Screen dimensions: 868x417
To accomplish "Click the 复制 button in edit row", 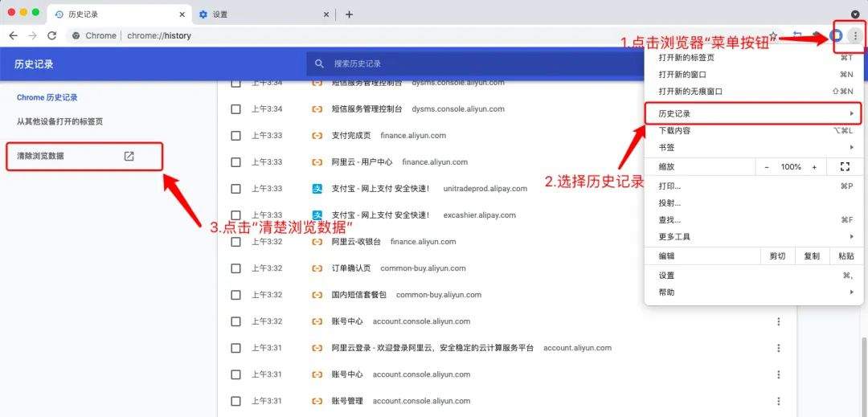I will pos(812,256).
